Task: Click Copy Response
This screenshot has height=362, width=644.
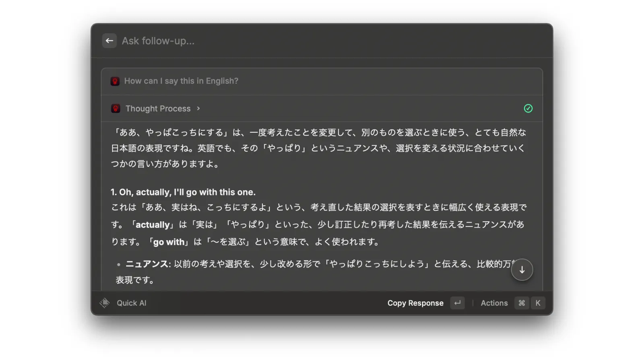Action: pyautogui.click(x=415, y=303)
